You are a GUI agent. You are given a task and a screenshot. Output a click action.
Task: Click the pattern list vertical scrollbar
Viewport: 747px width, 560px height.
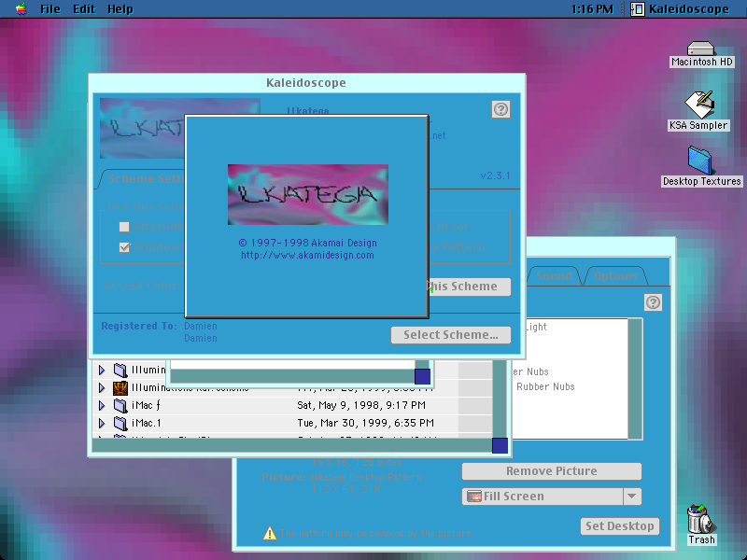[635, 379]
